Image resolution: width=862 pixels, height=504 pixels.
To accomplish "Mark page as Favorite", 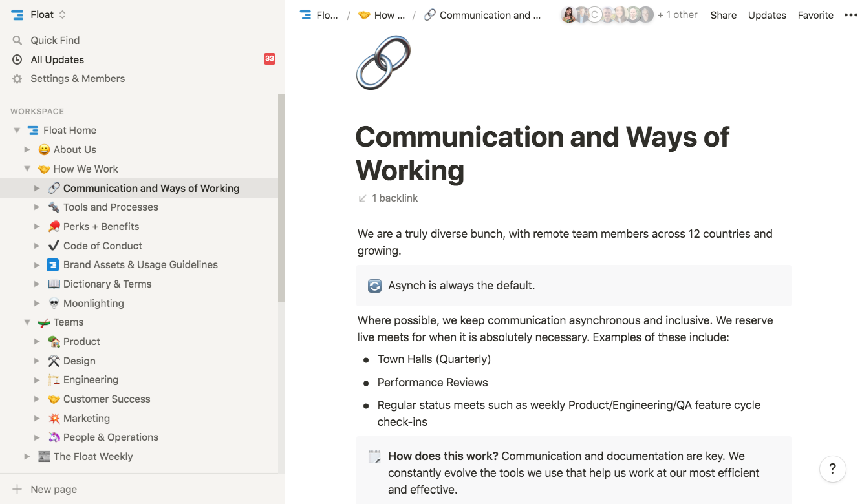I will click(x=815, y=15).
